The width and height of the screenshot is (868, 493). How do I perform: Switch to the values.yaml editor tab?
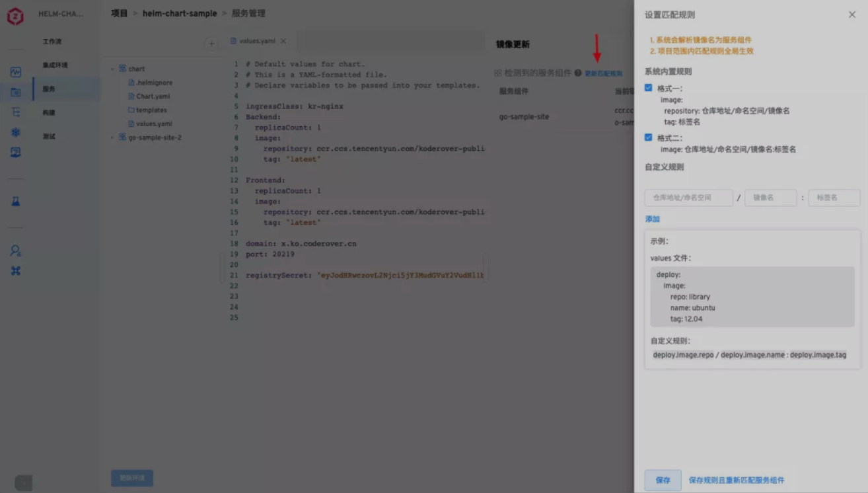[258, 41]
